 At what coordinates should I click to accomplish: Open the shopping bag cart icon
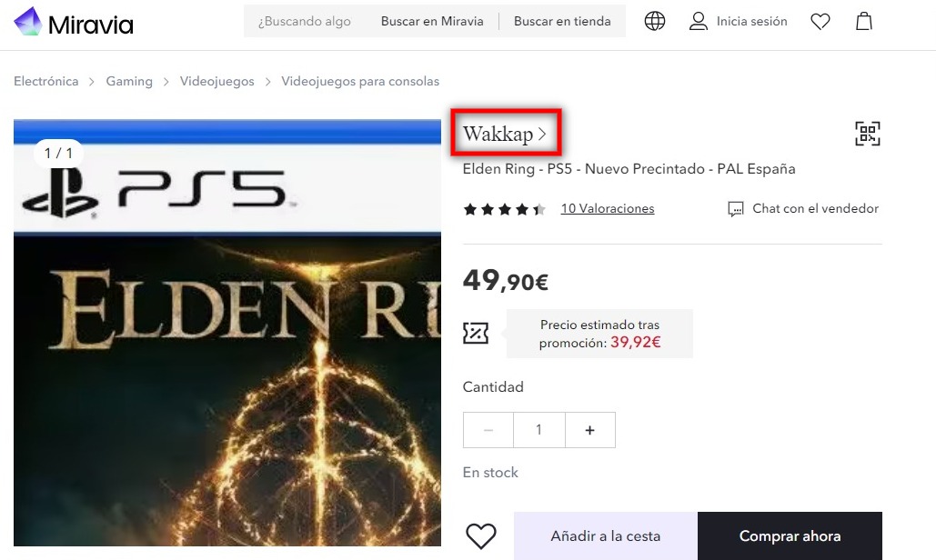click(864, 22)
